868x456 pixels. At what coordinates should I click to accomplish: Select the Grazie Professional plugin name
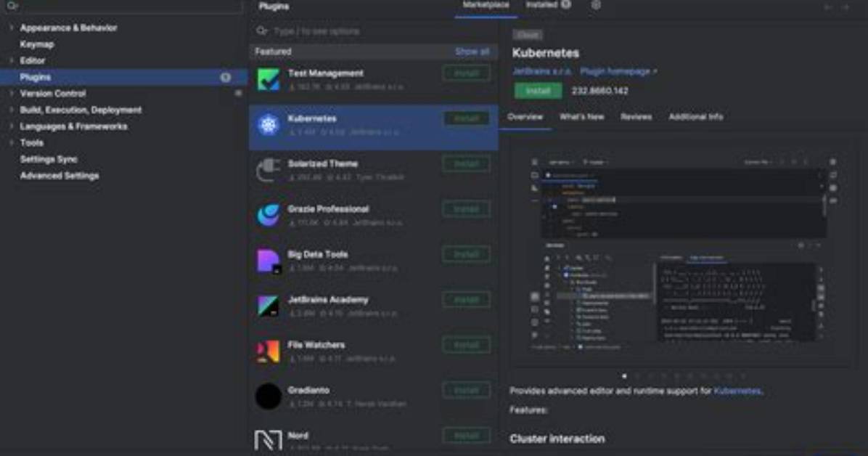point(328,209)
